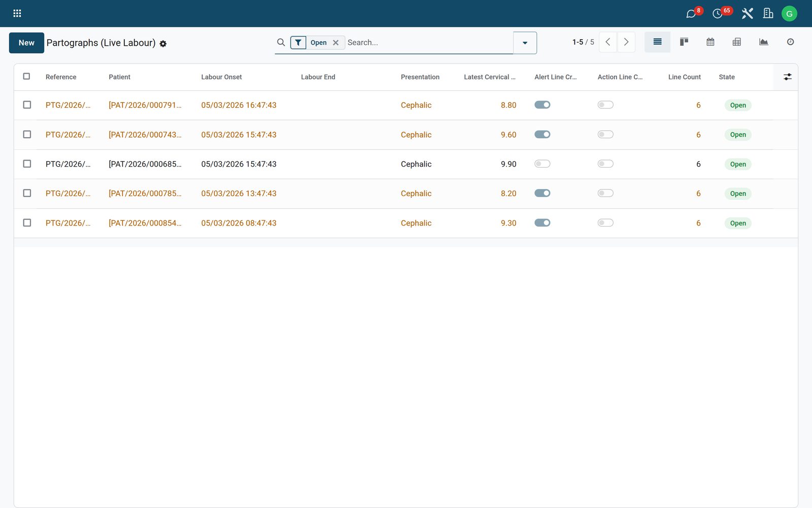Sort by the Presentation column header
Screen dimensions: 812x508
pos(420,77)
